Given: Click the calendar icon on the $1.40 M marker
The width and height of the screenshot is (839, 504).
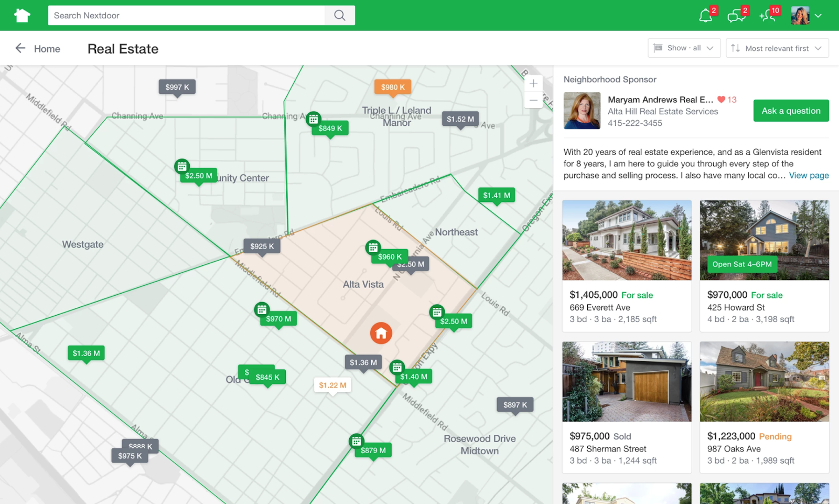Looking at the screenshot, I should coord(397,367).
